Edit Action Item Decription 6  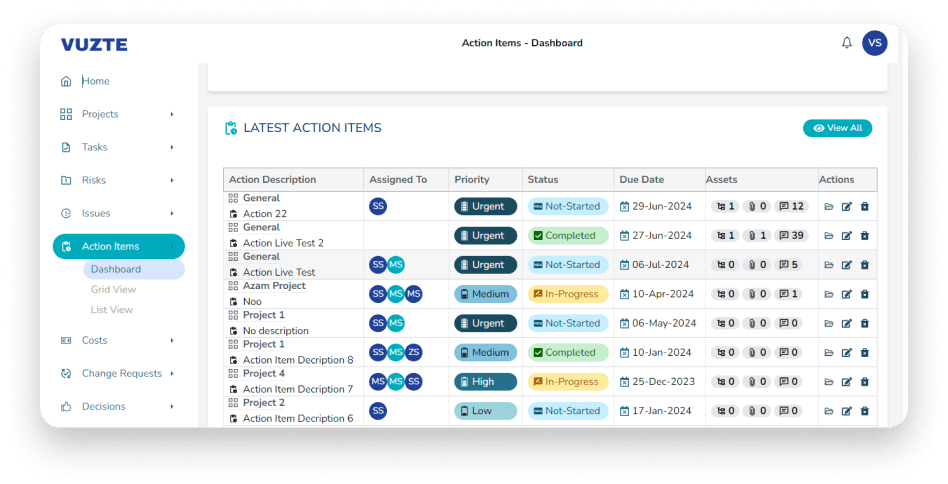pos(846,411)
